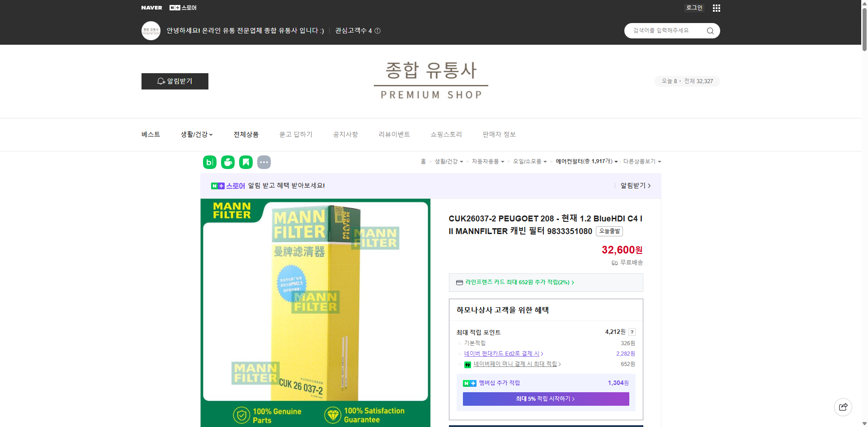The width and height of the screenshot is (868, 427).
Task: Click the card icon in 라인프렌즈 banner
Action: (x=459, y=282)
